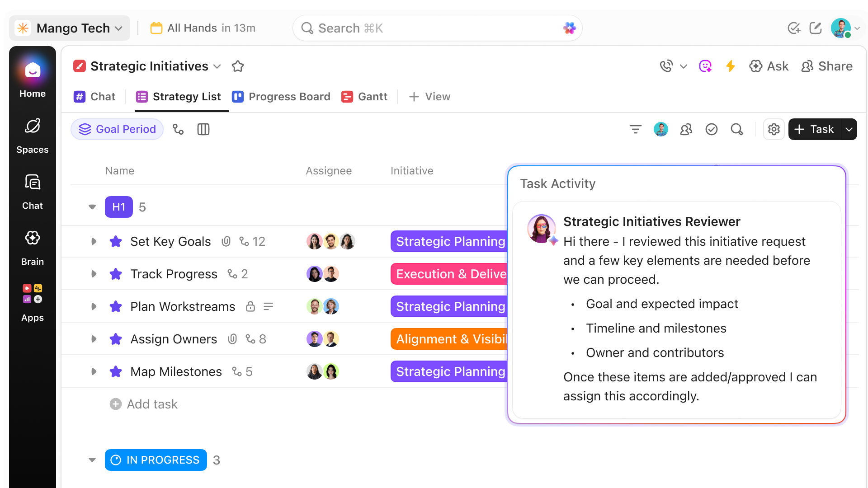
Task: Open the filter icon in toolbar
Action: (635, 130)
